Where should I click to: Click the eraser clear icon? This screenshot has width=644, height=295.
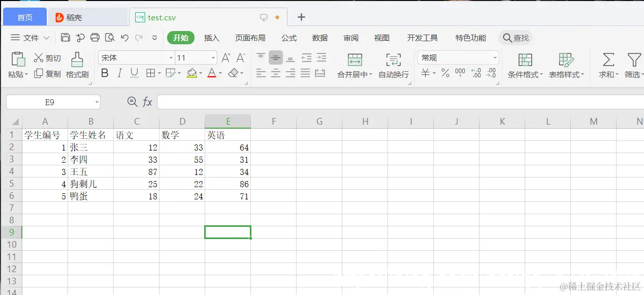pos(233,73)
